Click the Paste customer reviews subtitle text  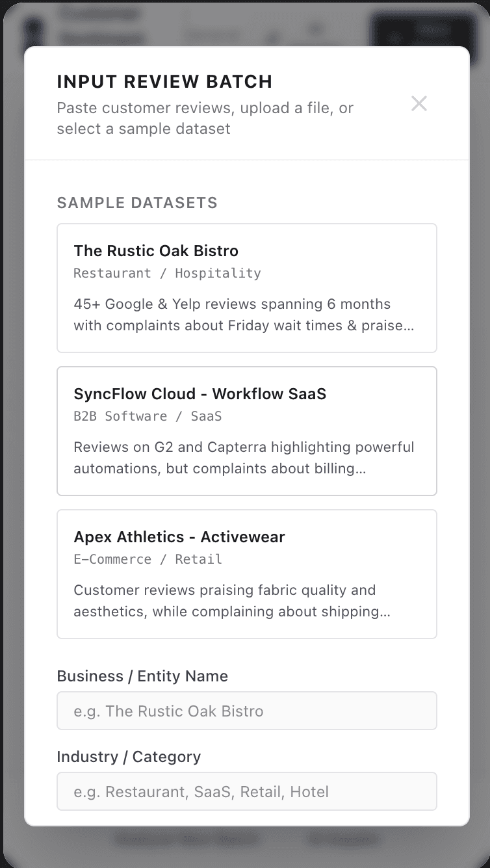205,118
